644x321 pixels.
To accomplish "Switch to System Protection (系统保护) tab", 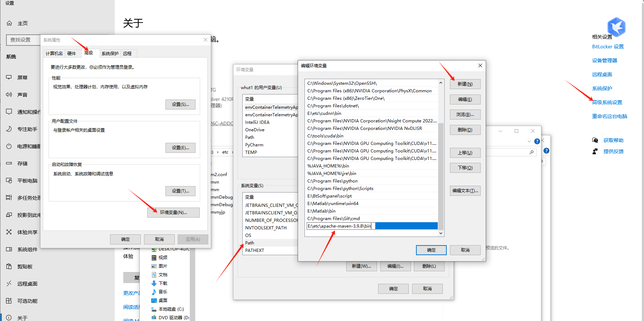I will tap(110, 53).
